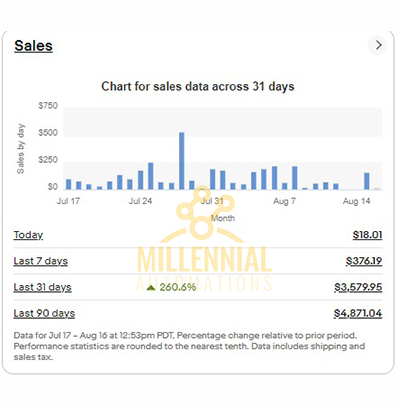The image size is (398, 409).
Task: Click the $500 y-axis label
Action: 48,133
